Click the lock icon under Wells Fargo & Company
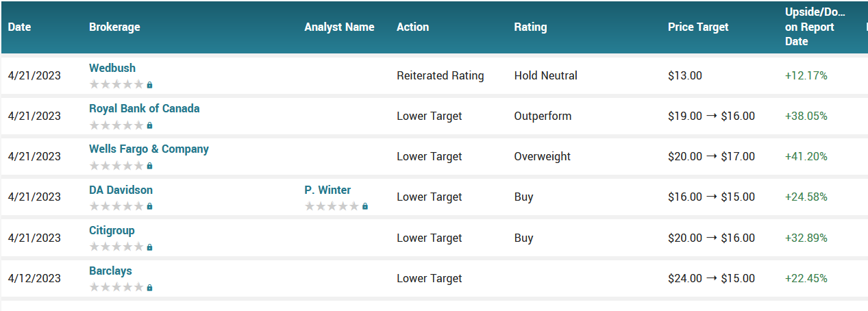The height and width of the screenshot is (311, 868). click(x=150, y=166)
